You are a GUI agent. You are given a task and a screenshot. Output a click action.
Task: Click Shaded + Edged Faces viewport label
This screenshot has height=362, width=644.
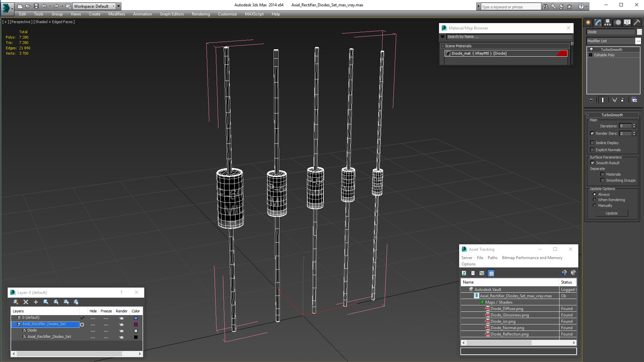point(54,22)
